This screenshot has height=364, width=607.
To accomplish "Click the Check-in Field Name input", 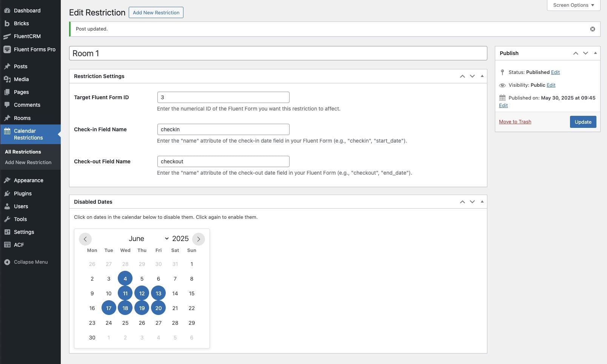I will click(x=223, y=129).
